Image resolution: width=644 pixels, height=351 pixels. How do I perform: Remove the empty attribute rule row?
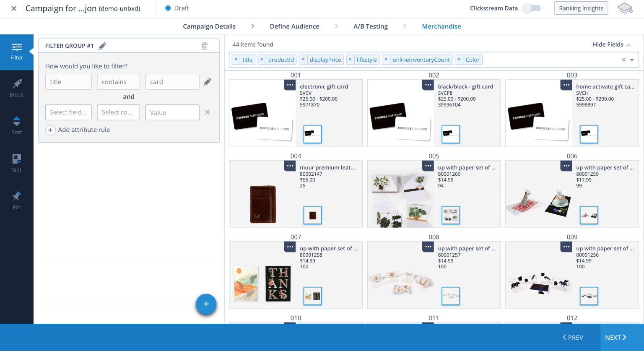point(208,112)
